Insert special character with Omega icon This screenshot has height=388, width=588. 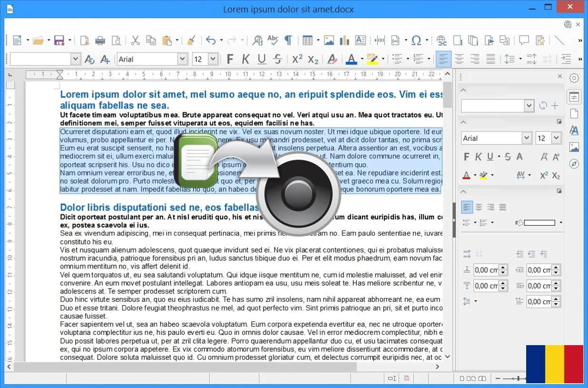pos(416,40)
